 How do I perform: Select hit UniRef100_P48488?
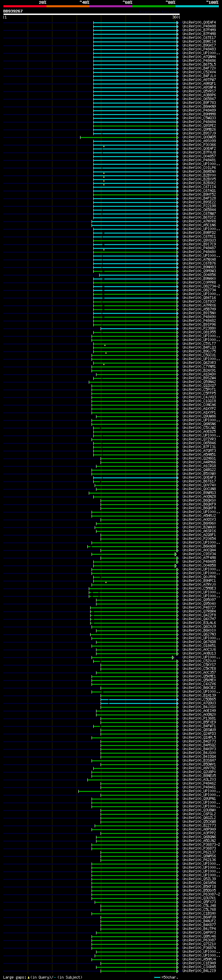tap(199, 26)
